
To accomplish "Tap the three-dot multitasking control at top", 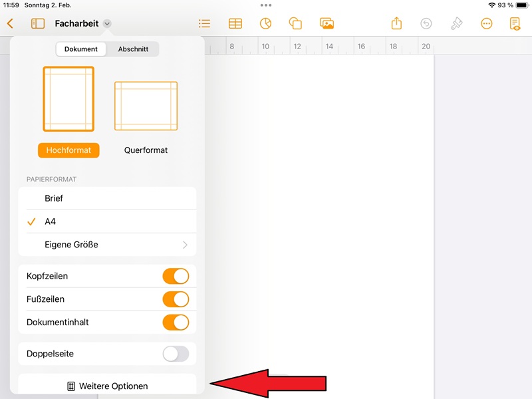I will [266, 5].
